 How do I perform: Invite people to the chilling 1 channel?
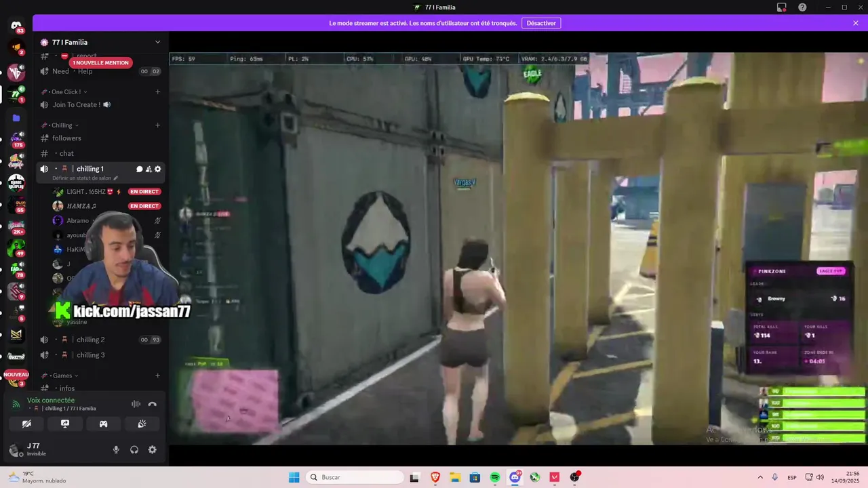149,169
